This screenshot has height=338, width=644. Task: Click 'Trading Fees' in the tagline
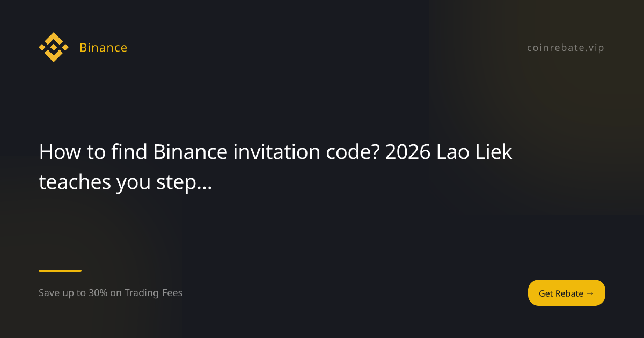(x=153, y=293)
